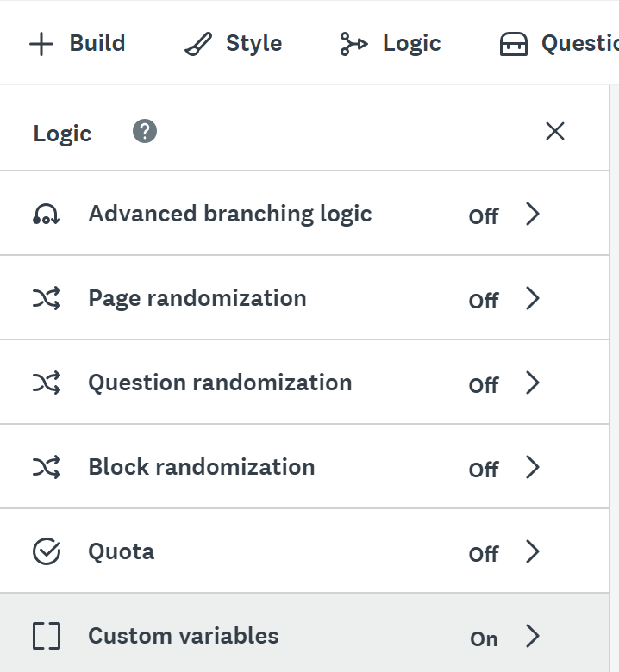Open the Question randomization option
Image resolution: width=619 pixels, height=672 pixels.
tap(220, 383)
